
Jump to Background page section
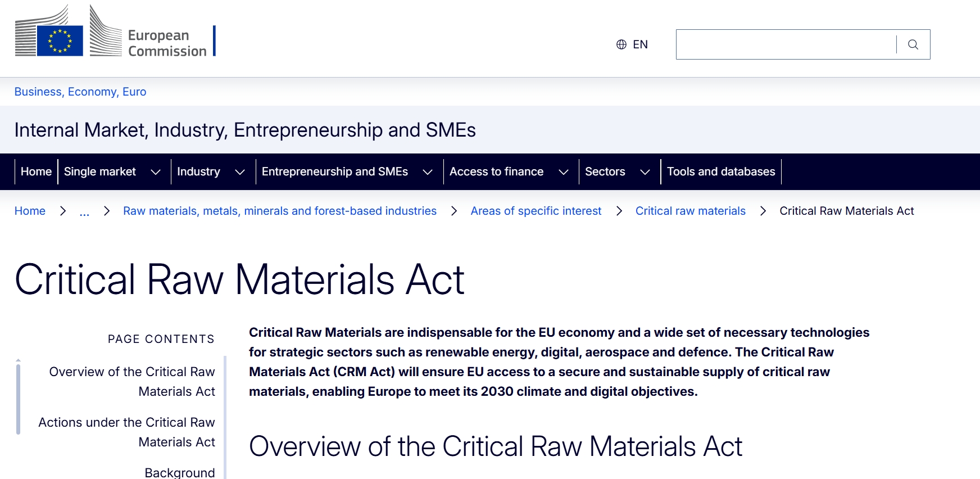click(x=180, y=472)
